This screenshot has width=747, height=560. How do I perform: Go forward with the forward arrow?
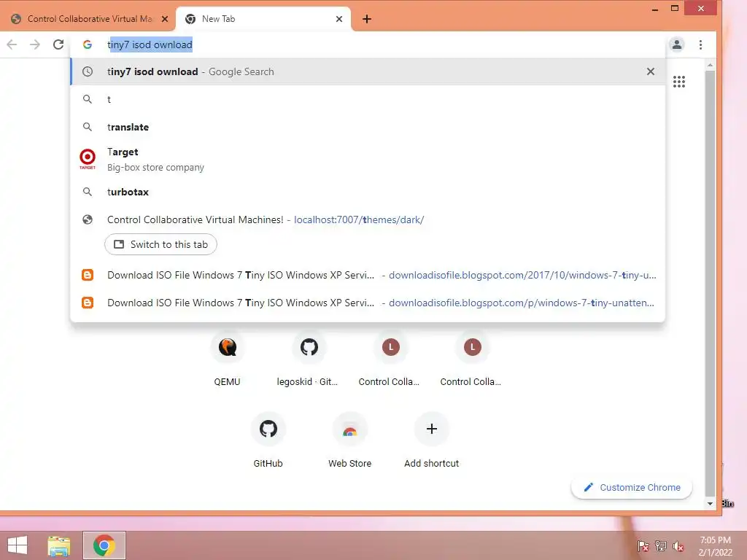click(x=35, y=44)
